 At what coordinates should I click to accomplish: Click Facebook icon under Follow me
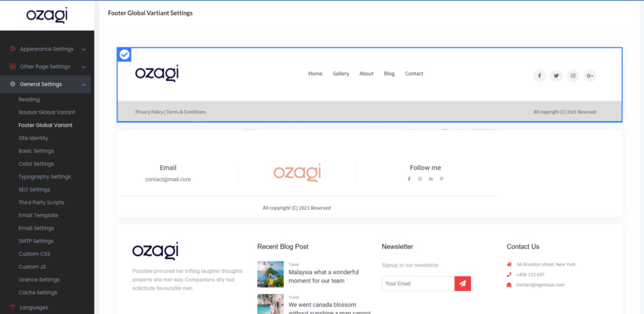click(x=409, y=179)
